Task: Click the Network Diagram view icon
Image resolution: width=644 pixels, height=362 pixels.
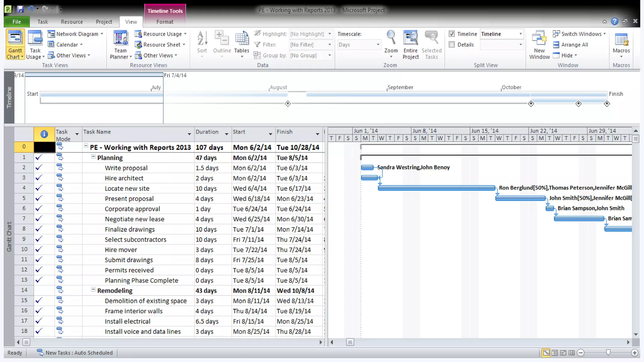Action: 51,34
